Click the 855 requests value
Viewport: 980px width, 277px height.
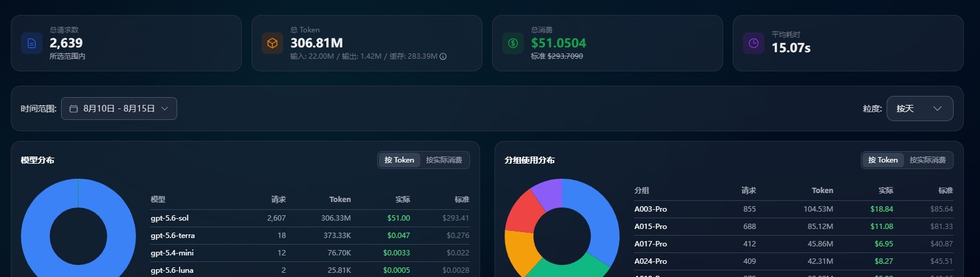750,209
